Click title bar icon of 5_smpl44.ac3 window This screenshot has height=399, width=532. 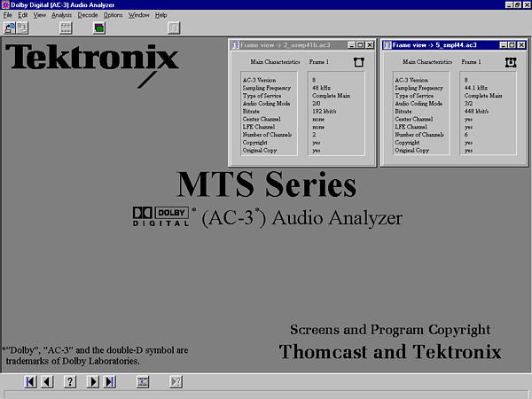(387, 45)
